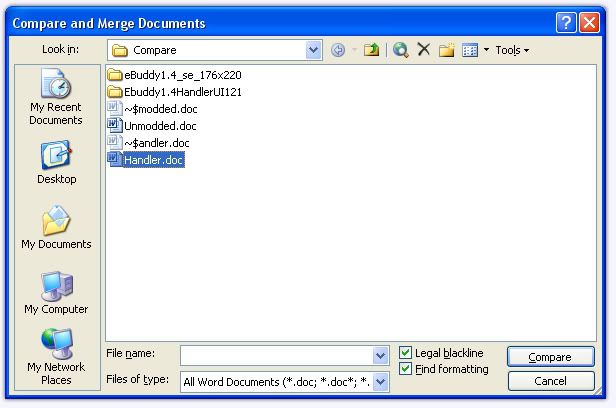Click the Views grid icon

(x=470, y=50)
